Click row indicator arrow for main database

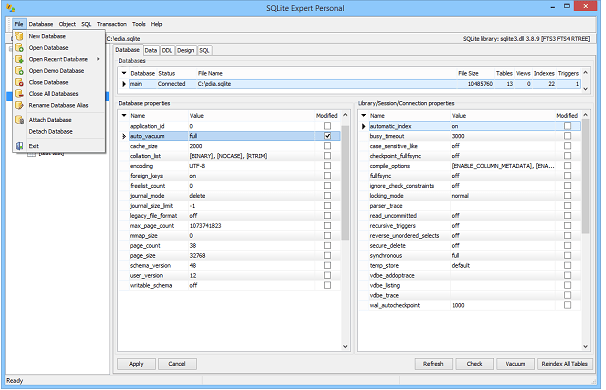pos(124,84)
